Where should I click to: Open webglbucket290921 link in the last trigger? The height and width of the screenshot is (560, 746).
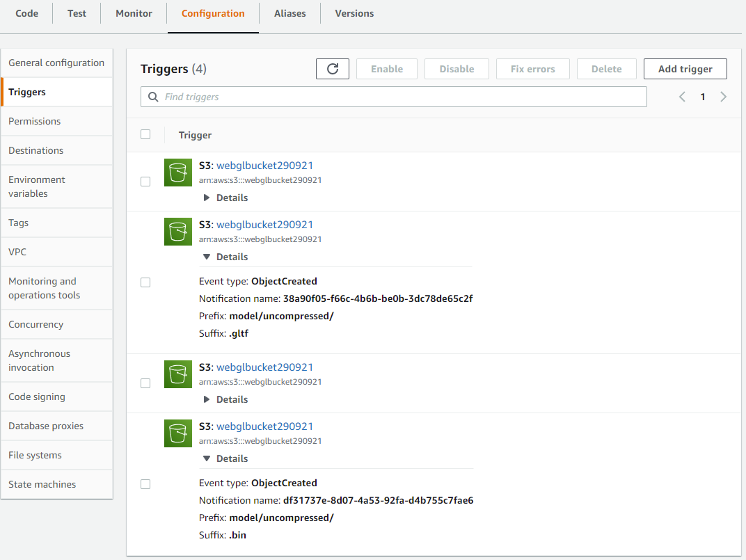click(x=264, y=426)
